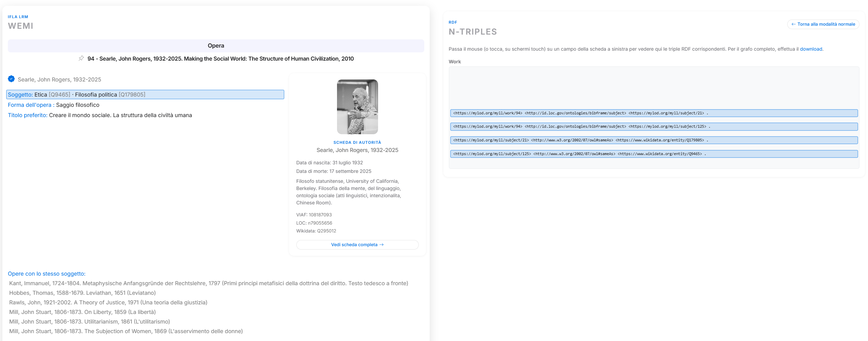868x341 pixels.
Task: Open Mill's 'Utilitarianism, 1861' entry
Action: [90, 322]
